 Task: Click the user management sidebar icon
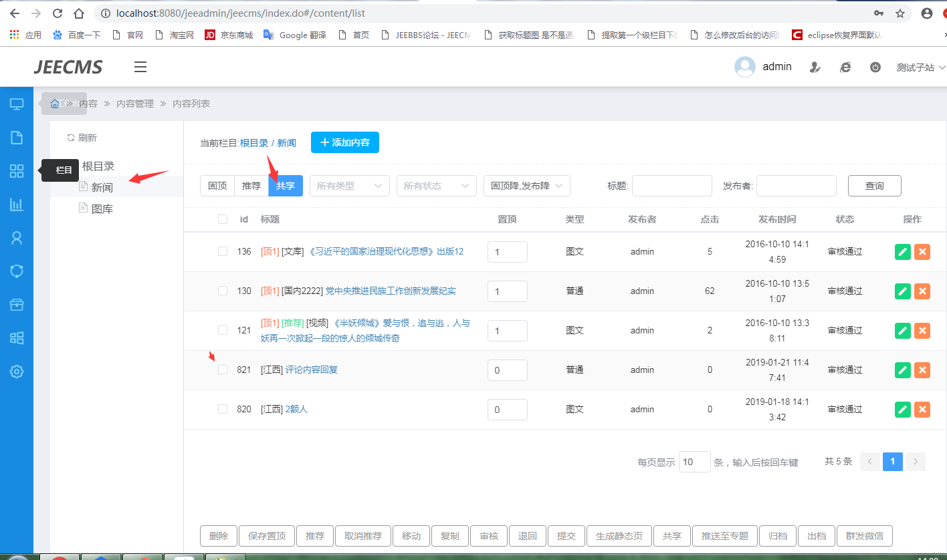click(x=17, y=238)
